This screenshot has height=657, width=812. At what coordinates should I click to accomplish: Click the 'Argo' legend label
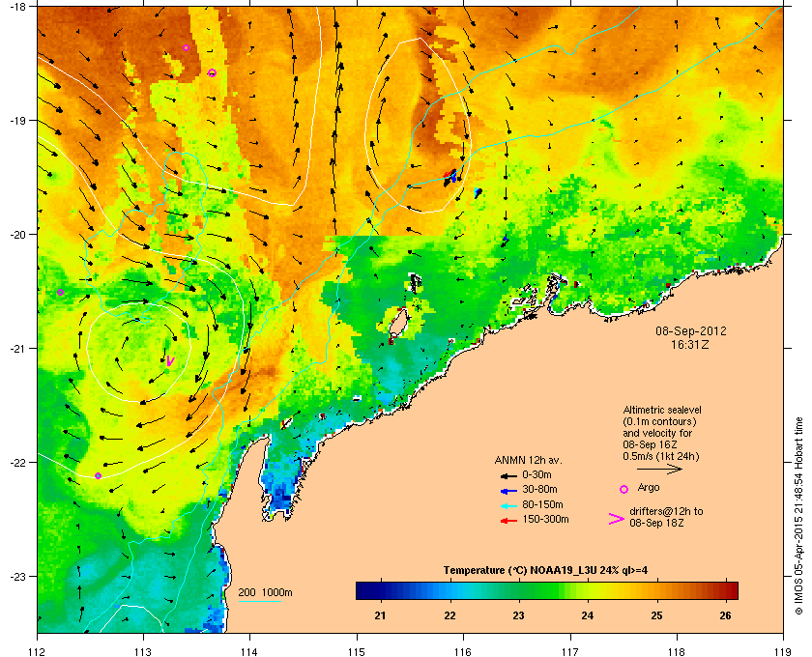[x=649, y=487]
